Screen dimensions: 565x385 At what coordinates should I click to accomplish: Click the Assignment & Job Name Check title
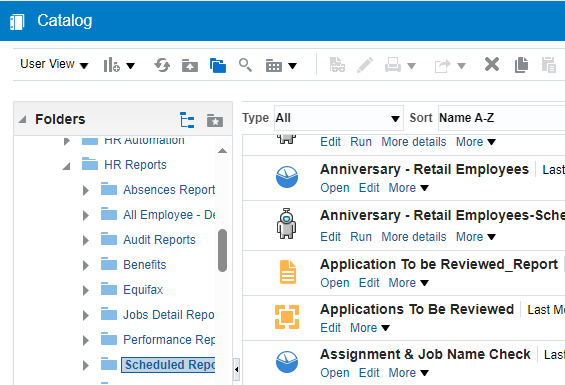point(425,354)
